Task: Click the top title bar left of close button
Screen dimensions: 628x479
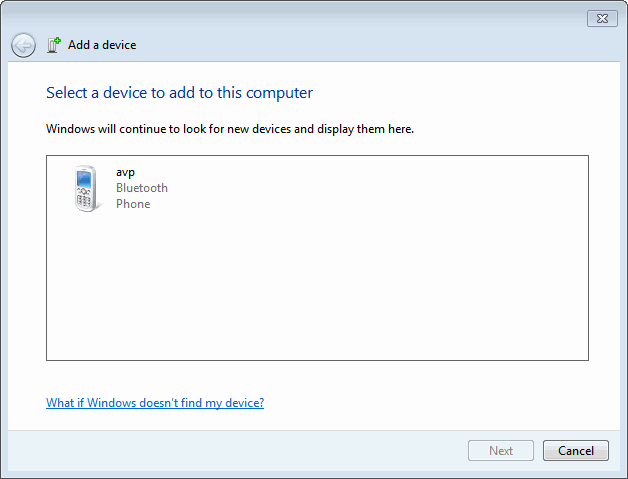Action: click(300, 17)
